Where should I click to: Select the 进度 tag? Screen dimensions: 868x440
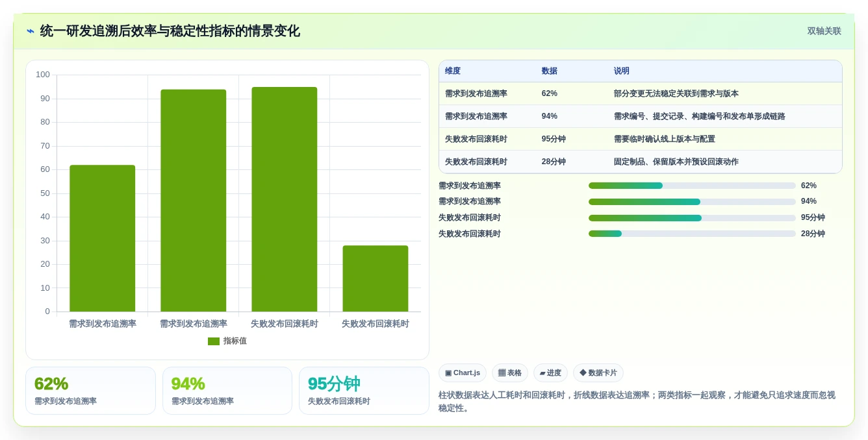pyautogui.click(x=550, y=373)
